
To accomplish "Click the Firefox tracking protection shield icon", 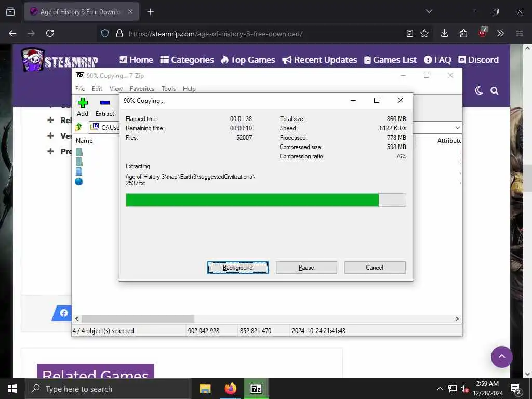I will tap(105, 33).
